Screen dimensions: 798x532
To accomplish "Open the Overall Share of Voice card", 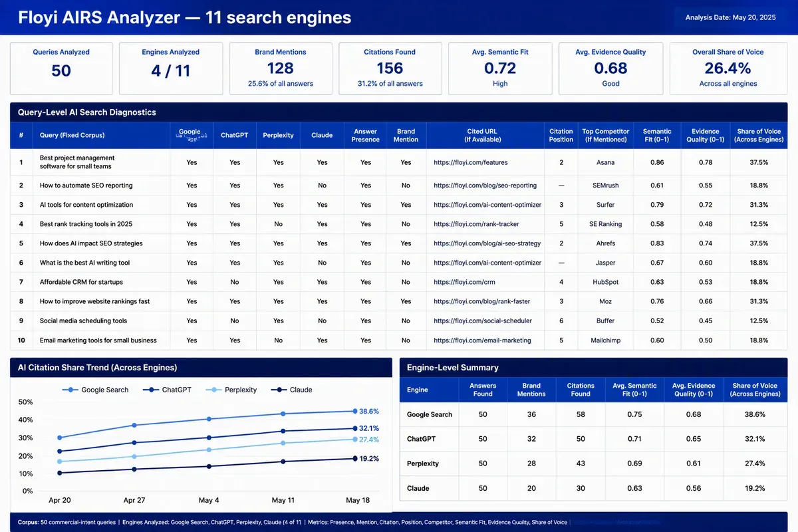I will point(728,68).
